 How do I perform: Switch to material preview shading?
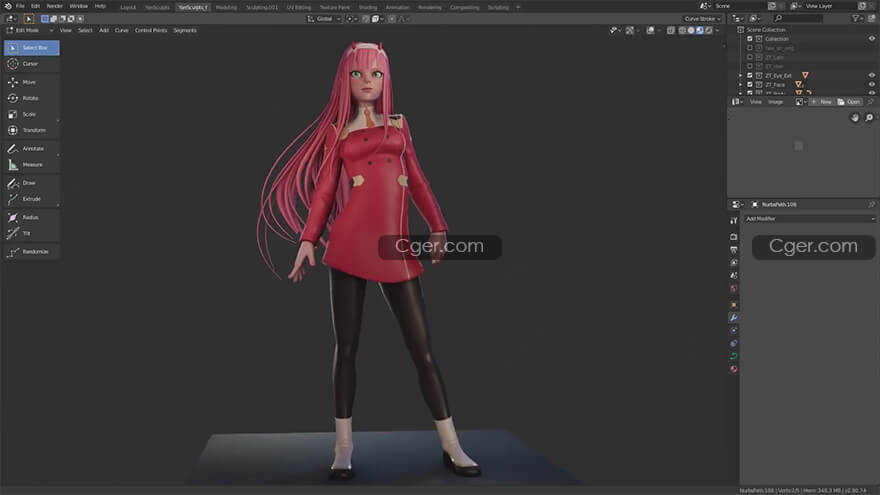click(x=700, y=30)
